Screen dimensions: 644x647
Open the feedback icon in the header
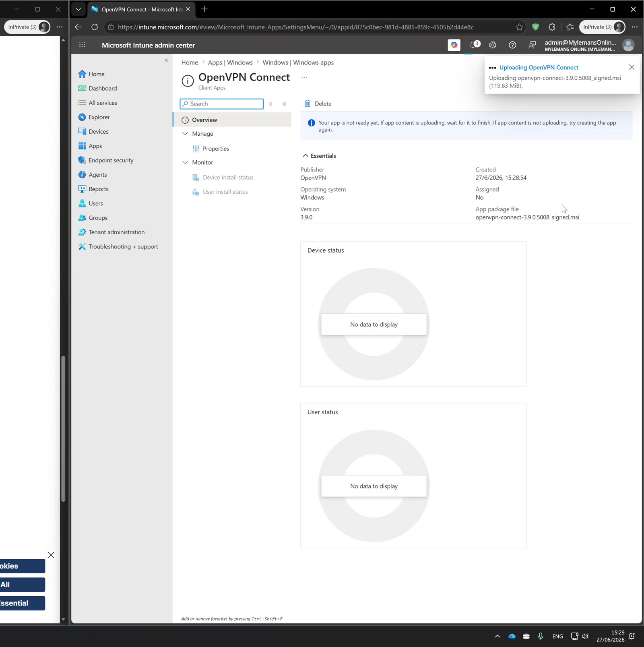[532, 45]
